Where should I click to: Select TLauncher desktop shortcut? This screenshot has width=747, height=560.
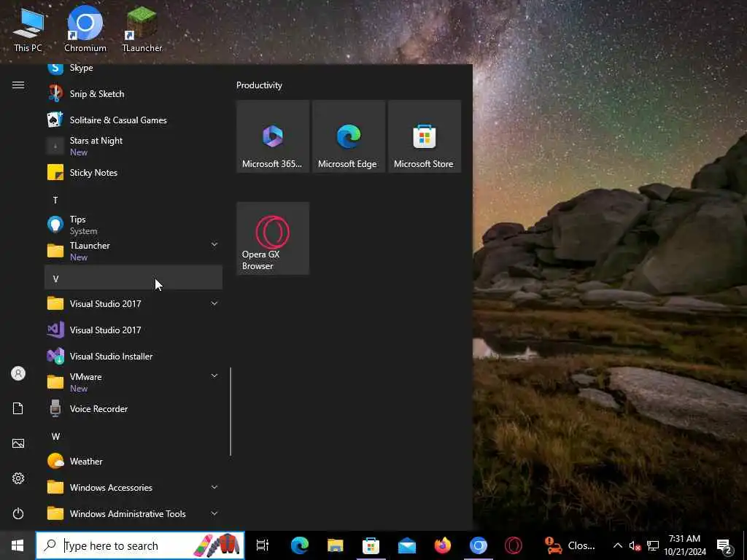(142, 29)
